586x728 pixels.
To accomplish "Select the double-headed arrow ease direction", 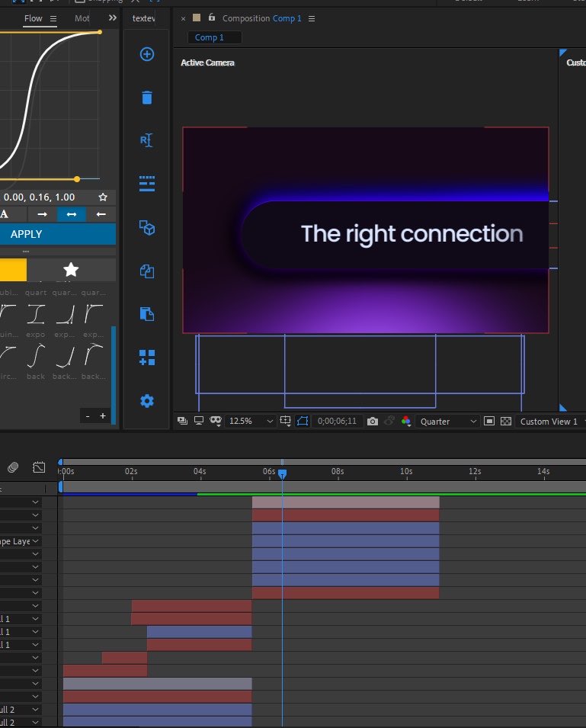I will point(72,214).
